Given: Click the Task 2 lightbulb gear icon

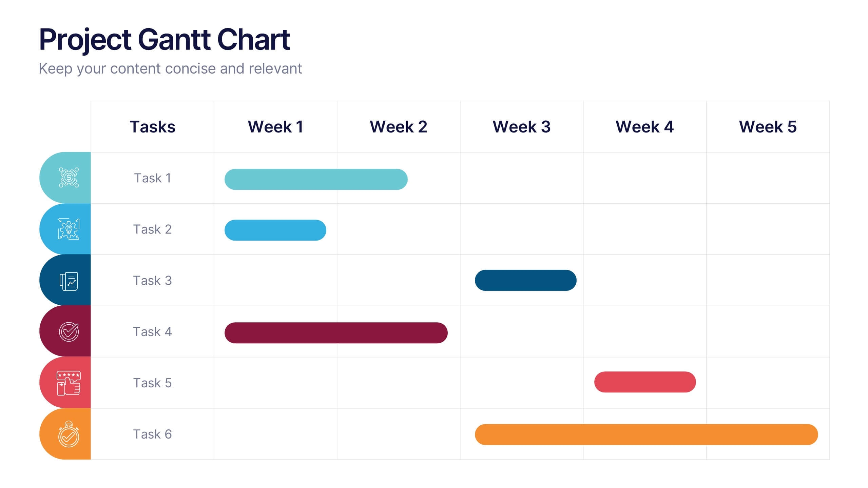Looking at the screenshot, I should pos(69,229).
